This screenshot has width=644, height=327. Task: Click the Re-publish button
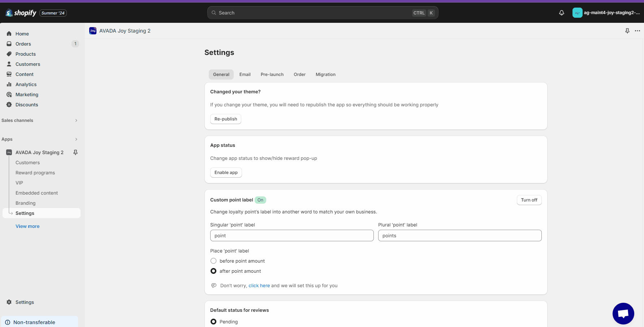click(x=226, y=119)
